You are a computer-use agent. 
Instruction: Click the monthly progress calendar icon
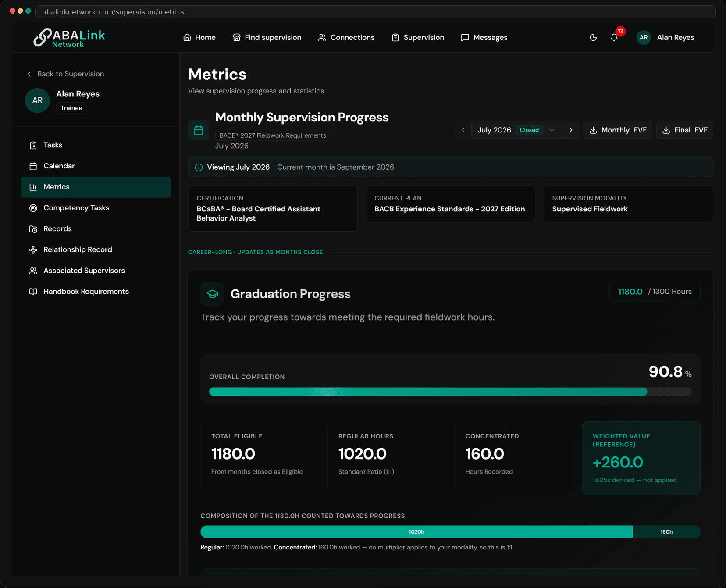199,130
